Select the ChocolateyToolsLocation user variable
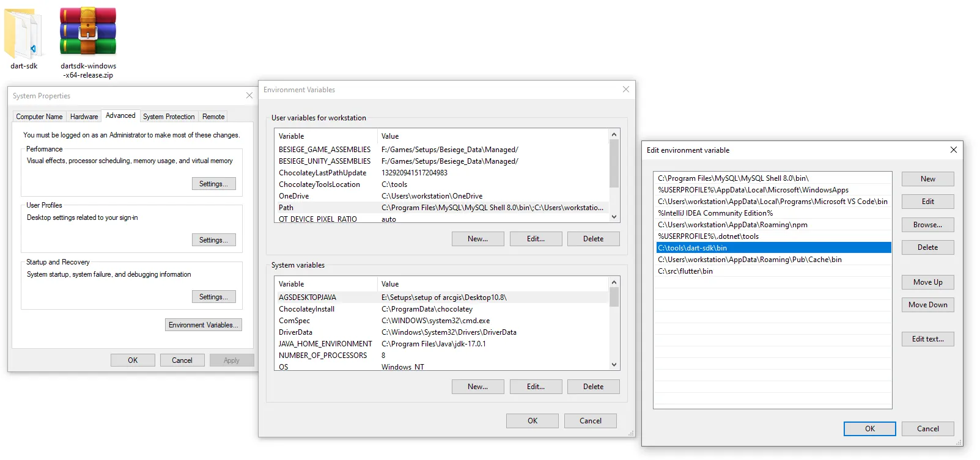The height and width of the screenshot is (460, 980). pyautogui.click(x=441, y=184)
